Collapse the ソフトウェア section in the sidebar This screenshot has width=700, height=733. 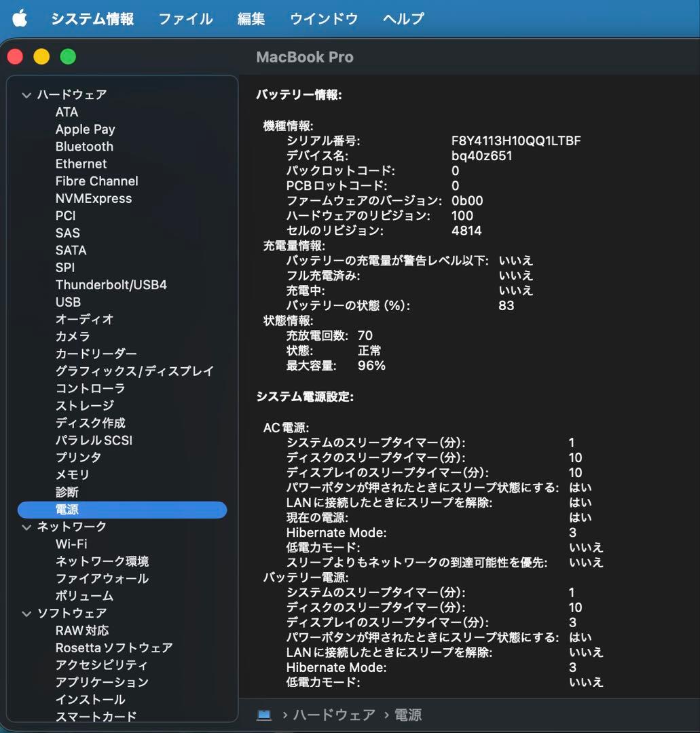[x=26, y=613]
